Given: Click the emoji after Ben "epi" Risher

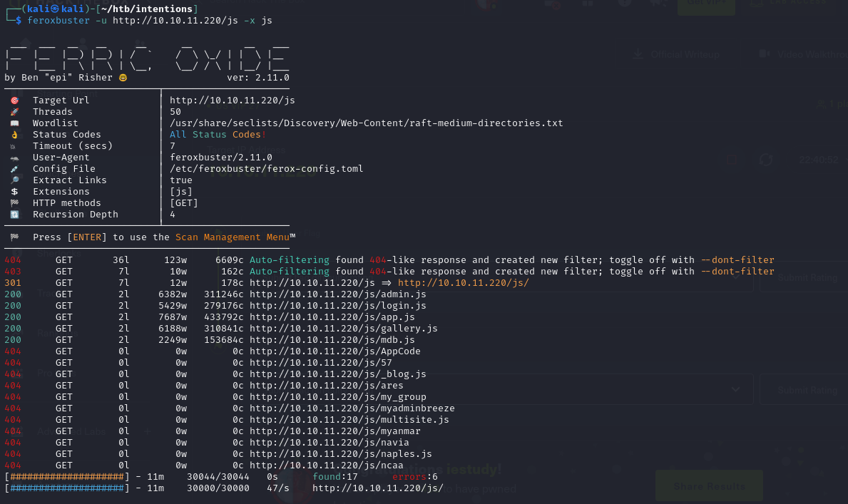Looking at the screenshot, I should [x=123, y=78].
